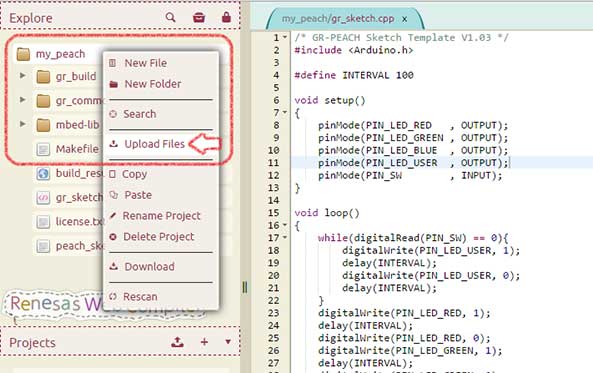Collapse code fold arrow at line 17
This screenshot has width=593, height=373.
tap(285, 238)
